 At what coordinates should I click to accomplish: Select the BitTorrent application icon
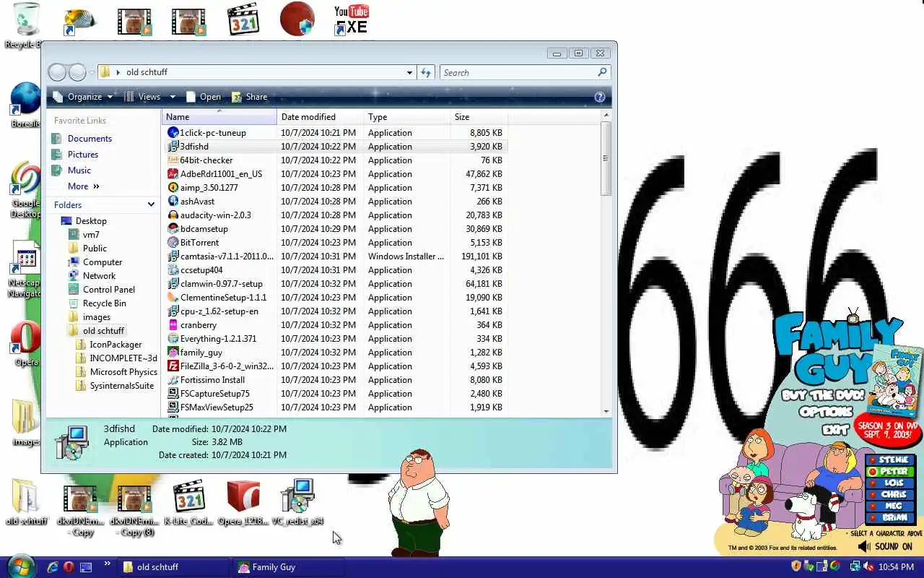click(x=173, y=243)
